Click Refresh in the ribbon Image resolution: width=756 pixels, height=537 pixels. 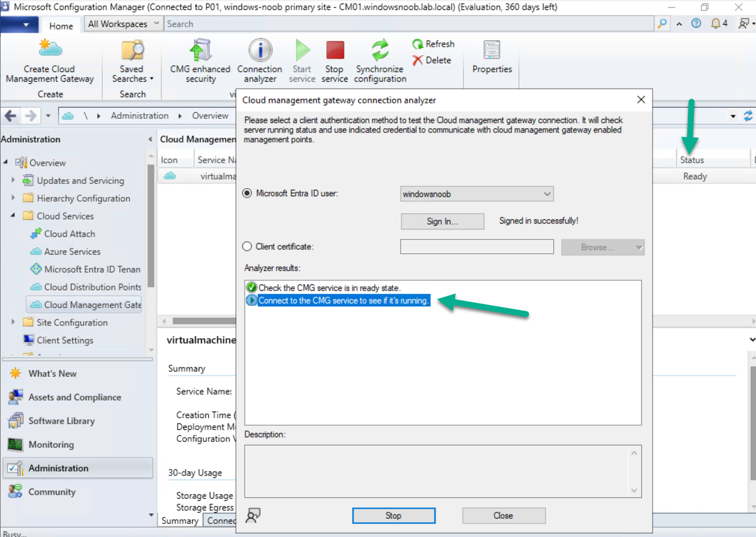[433, 44]
